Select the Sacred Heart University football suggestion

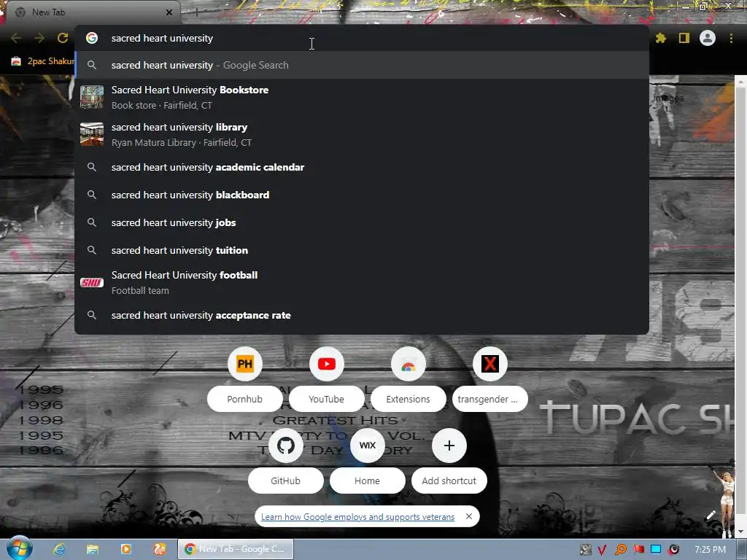[x=362, y=282]
